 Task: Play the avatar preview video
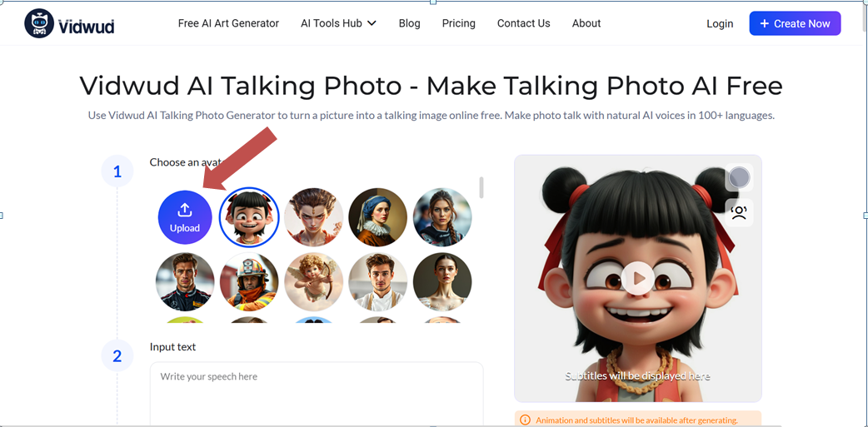tap(638, 278)
